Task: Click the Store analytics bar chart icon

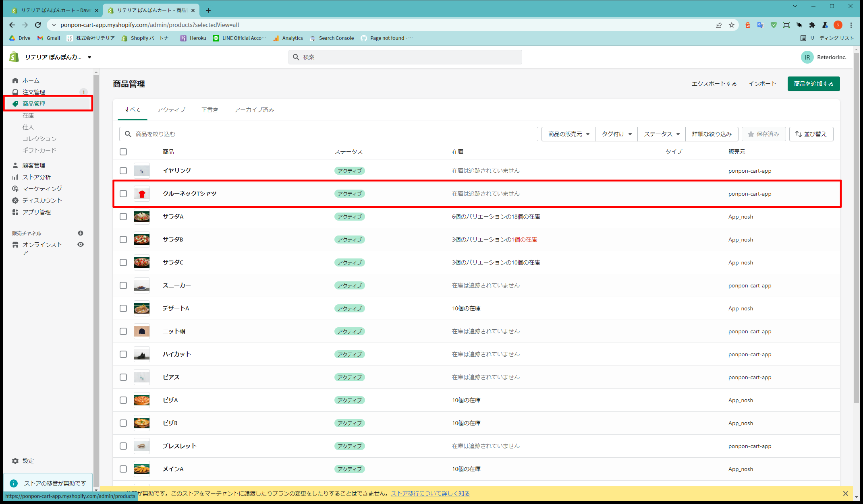Action: (15, 177)
